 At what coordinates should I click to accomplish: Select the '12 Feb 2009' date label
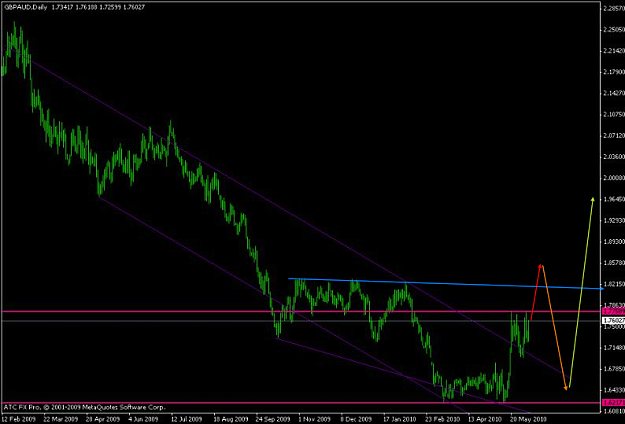coord(20,420)
